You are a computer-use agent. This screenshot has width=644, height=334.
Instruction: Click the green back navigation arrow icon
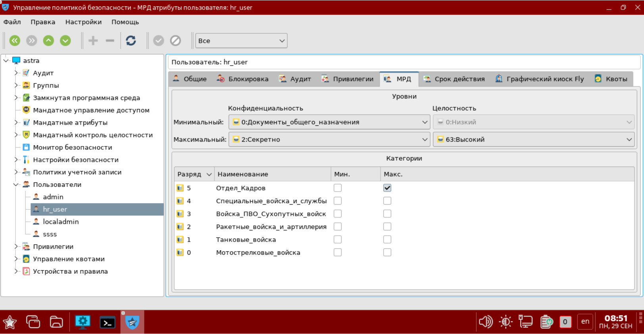coord(15,40)
